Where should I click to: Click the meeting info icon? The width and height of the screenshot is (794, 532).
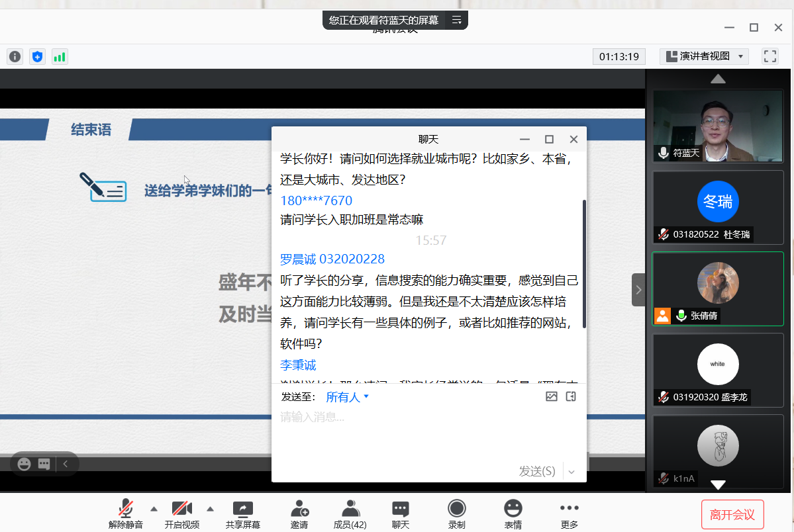pos(15,57)
